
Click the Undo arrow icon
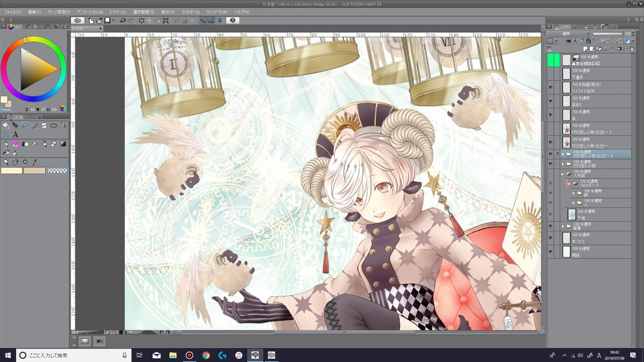pyautogui.click(x=122, y=21)
